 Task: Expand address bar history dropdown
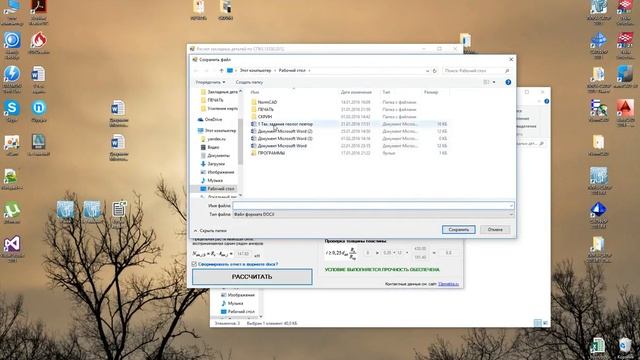tap(427, 71)
